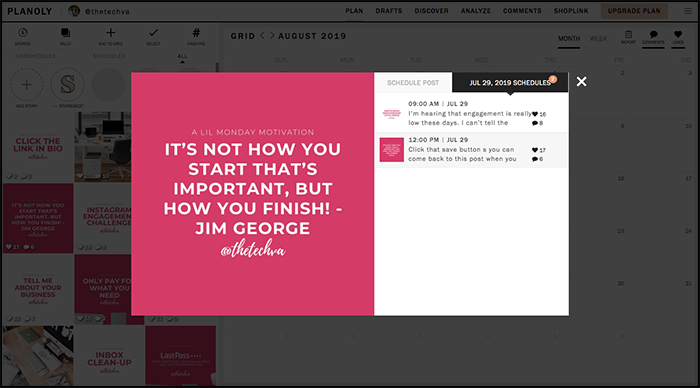Filter posts by Scheduled

pyautogui.click(x=109, y=56)
